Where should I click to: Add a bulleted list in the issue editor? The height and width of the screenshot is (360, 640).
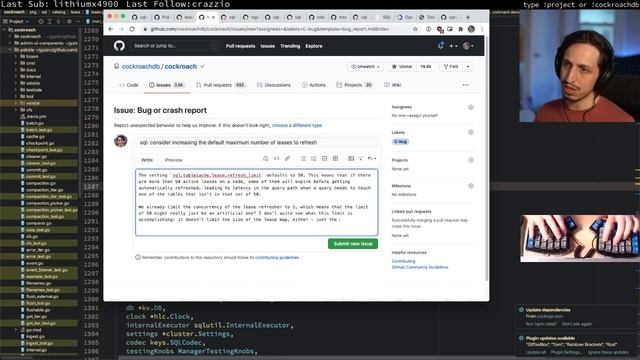coord(303,158)
